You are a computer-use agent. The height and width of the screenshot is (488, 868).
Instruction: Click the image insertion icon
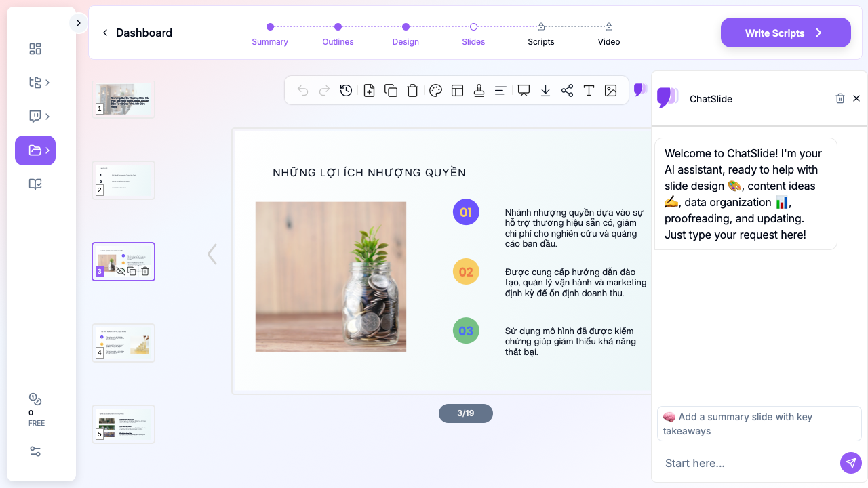(610, 89)
